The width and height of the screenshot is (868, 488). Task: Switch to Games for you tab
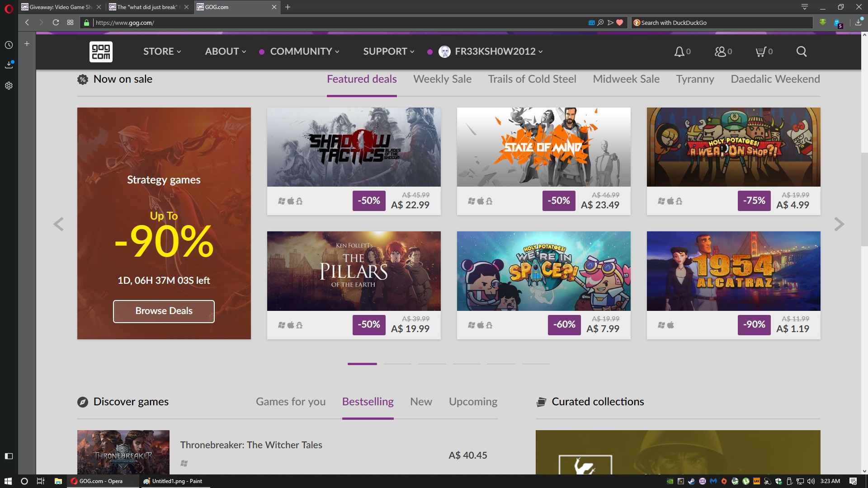(x=291, y=402)
